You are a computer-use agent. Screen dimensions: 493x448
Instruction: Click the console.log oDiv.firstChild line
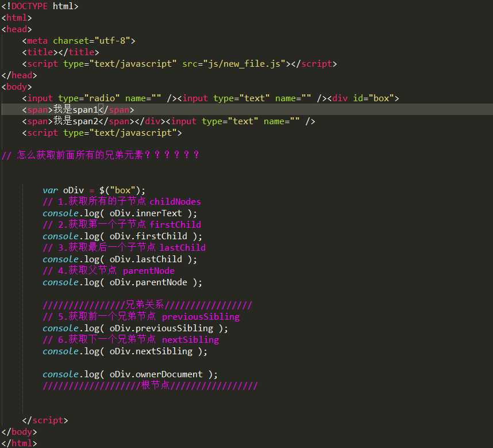point(122,236)
